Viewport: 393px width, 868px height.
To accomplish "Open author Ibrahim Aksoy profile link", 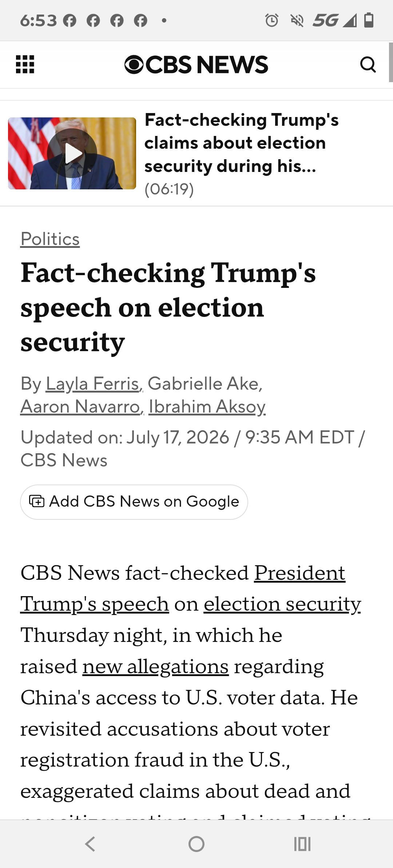I will coord(207,406).
